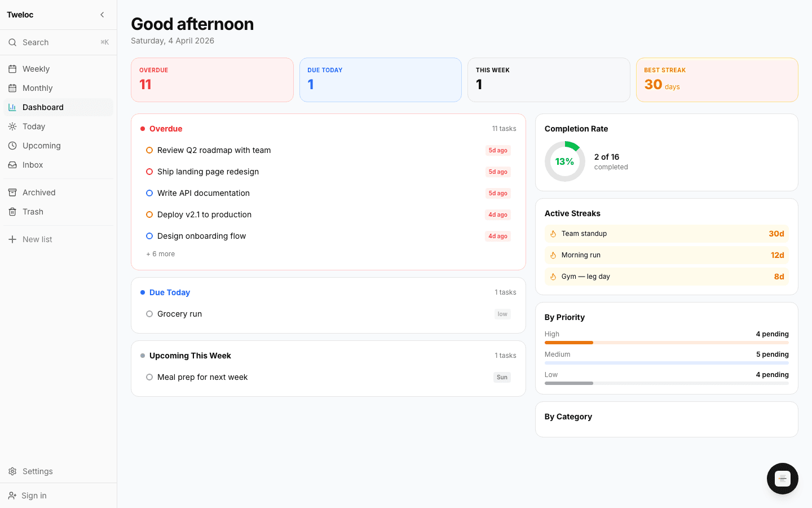Open Inbox using the envelope icon
This screenshot has height=508, width=812.
(x=12, y=164)
